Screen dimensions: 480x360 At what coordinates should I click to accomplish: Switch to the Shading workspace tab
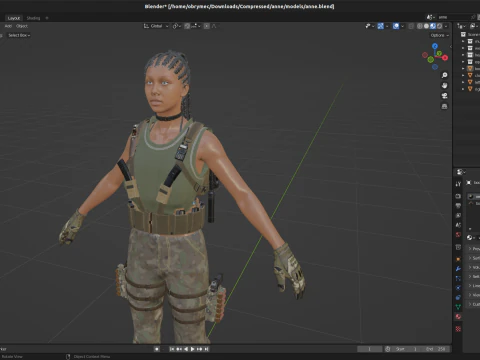tap(33, 18)
